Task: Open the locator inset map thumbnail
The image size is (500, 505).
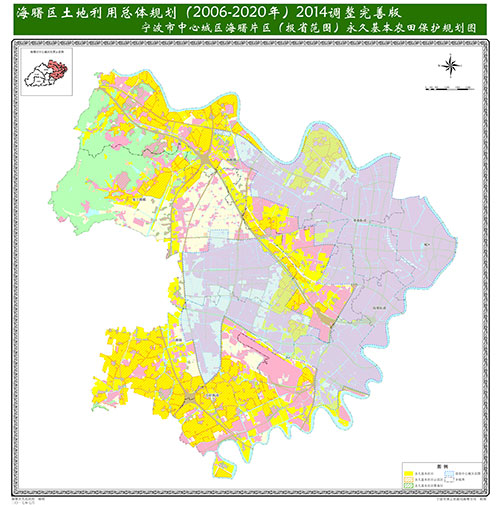Action: click(47, 72)
